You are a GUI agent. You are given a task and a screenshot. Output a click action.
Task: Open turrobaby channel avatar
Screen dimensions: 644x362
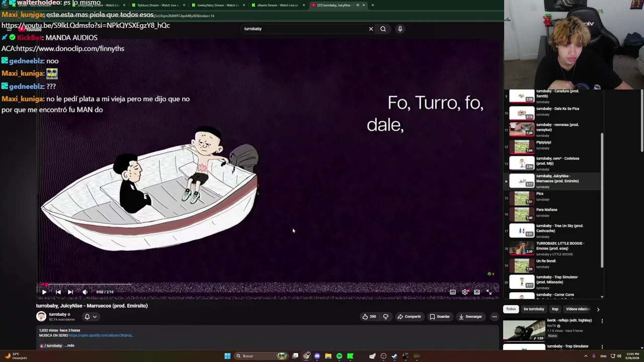pos(41,316)
